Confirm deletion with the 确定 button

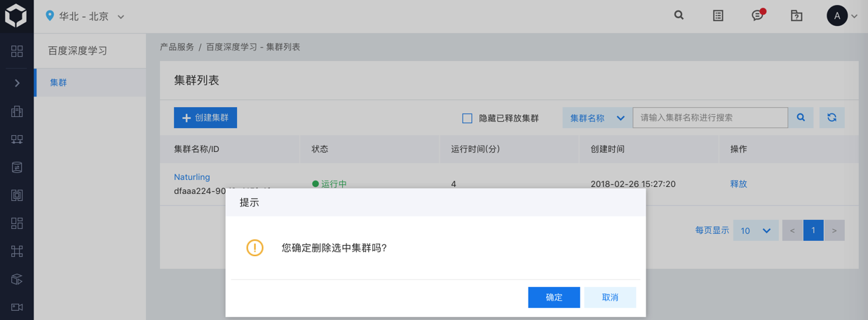click(554, 298)
